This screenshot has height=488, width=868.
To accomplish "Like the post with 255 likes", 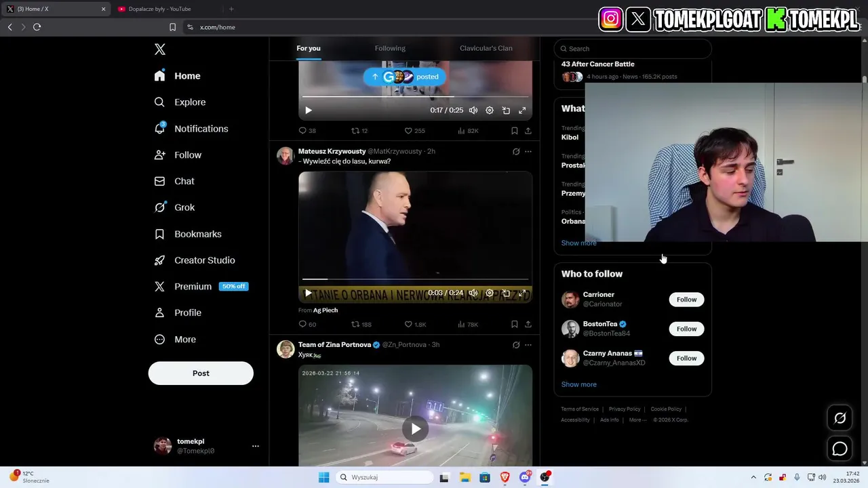I will coord(414,131).
